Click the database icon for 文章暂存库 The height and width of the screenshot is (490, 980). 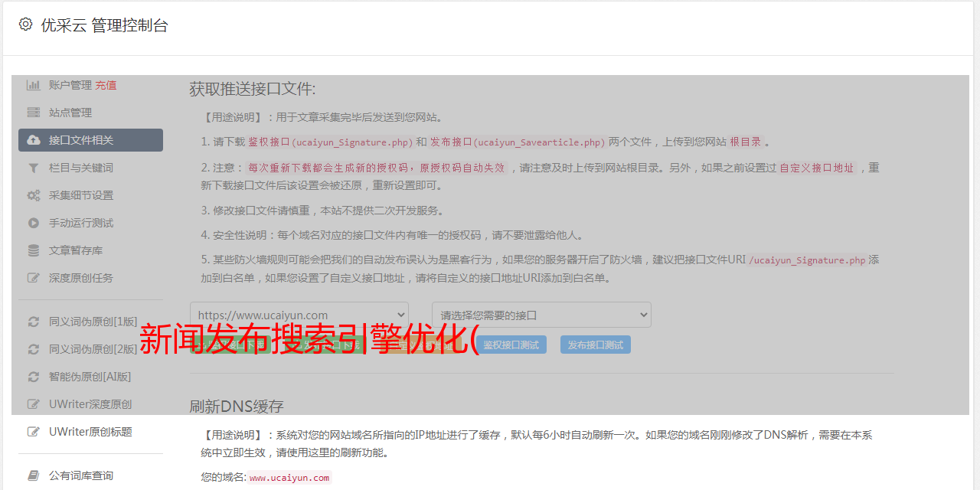[x=34, y=250]
